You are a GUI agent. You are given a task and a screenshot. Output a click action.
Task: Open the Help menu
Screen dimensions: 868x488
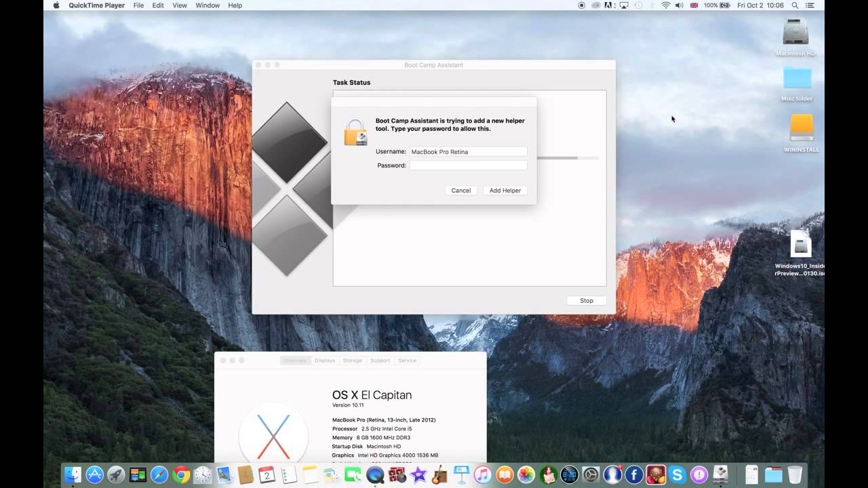[x=235, y=5]
